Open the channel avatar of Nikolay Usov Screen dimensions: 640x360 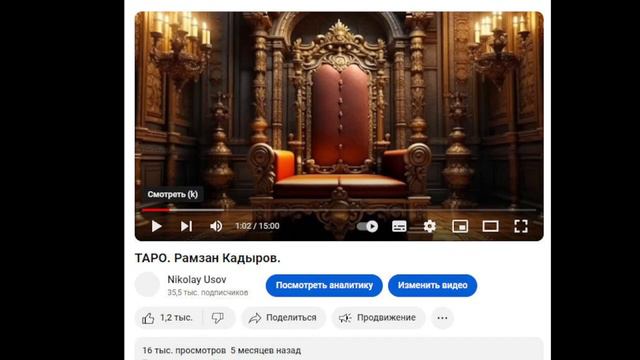click(x=147, y=284)
